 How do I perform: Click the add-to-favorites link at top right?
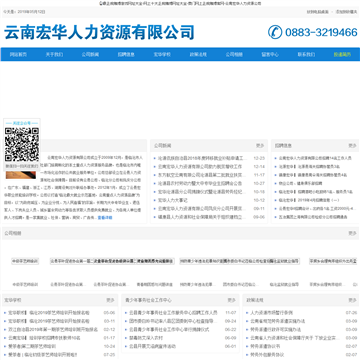346,12
